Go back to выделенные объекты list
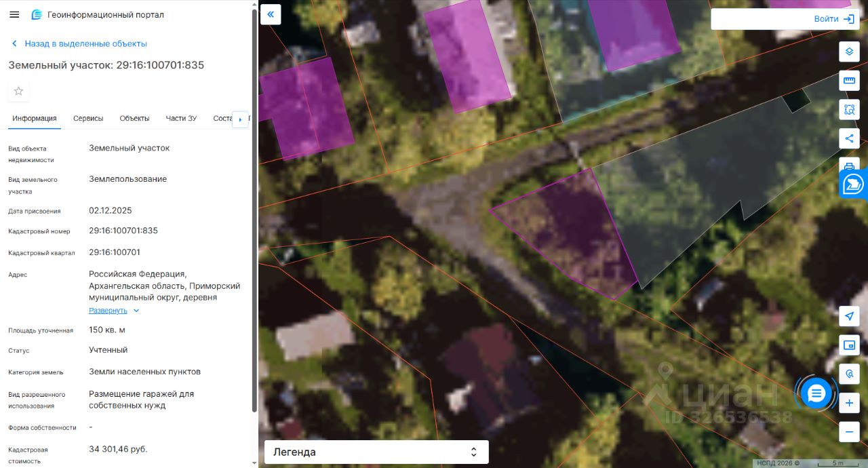This screenshot has height=468, width=868. (x=79, y=43)
